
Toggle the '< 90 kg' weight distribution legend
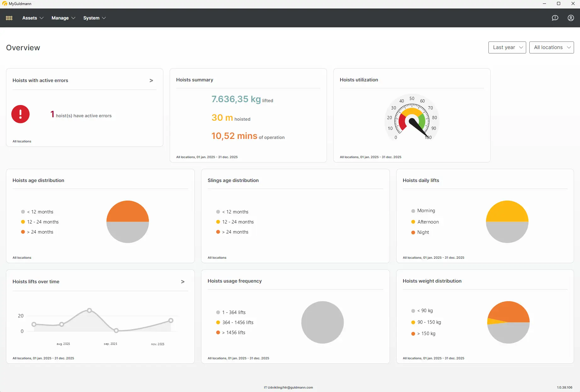click(x=425, y=311)
